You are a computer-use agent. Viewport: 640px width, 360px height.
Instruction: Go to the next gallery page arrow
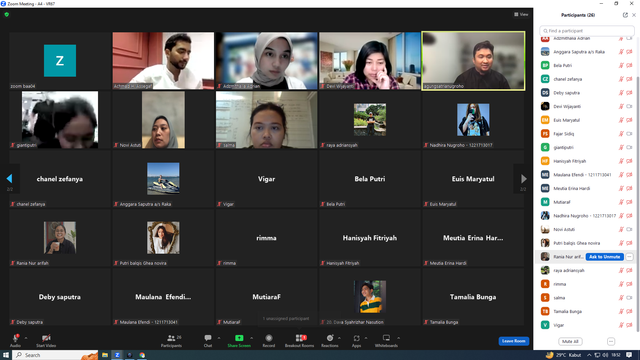(x=523, y=179)
